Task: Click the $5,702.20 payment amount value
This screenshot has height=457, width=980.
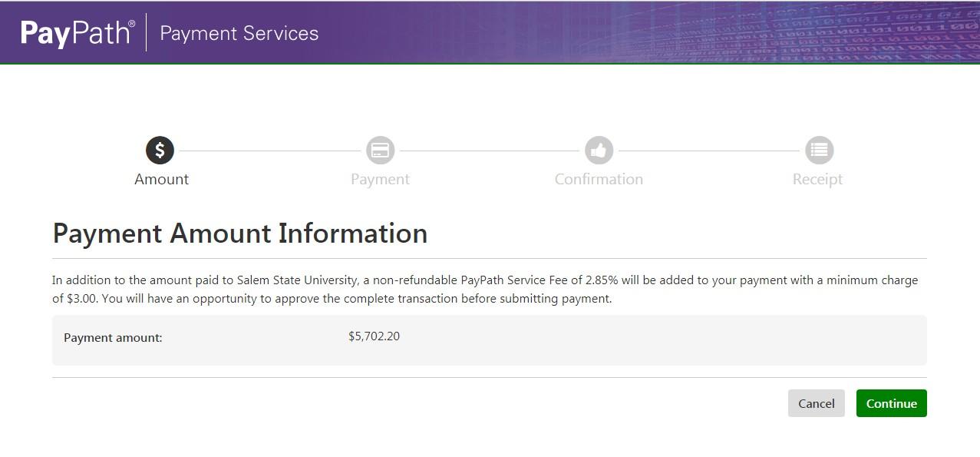Action: pos(374,336)
